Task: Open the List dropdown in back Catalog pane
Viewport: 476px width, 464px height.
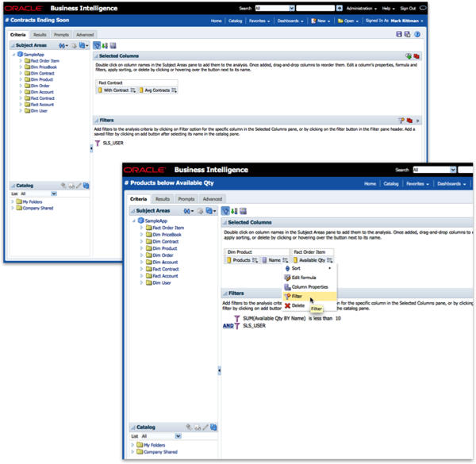Action: pos(54,194)
